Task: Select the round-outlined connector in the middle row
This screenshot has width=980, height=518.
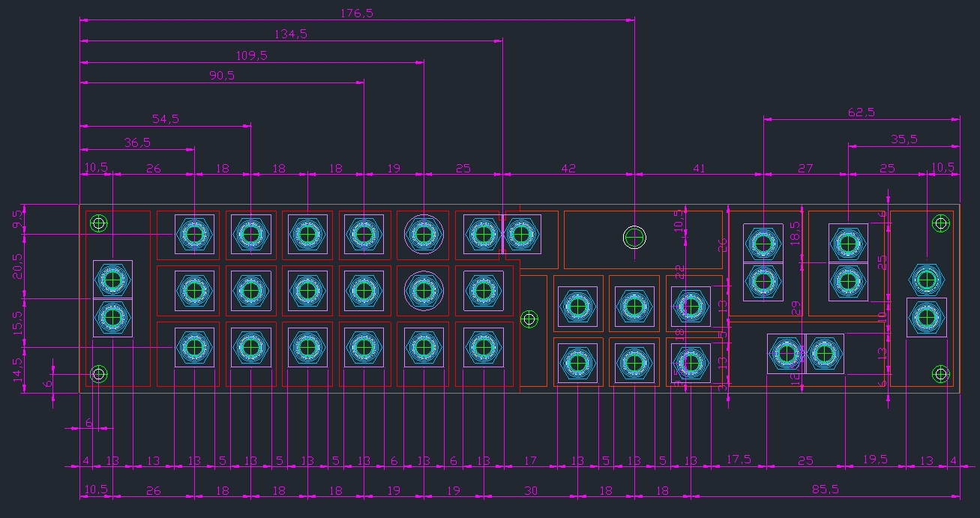Action: 424,289
